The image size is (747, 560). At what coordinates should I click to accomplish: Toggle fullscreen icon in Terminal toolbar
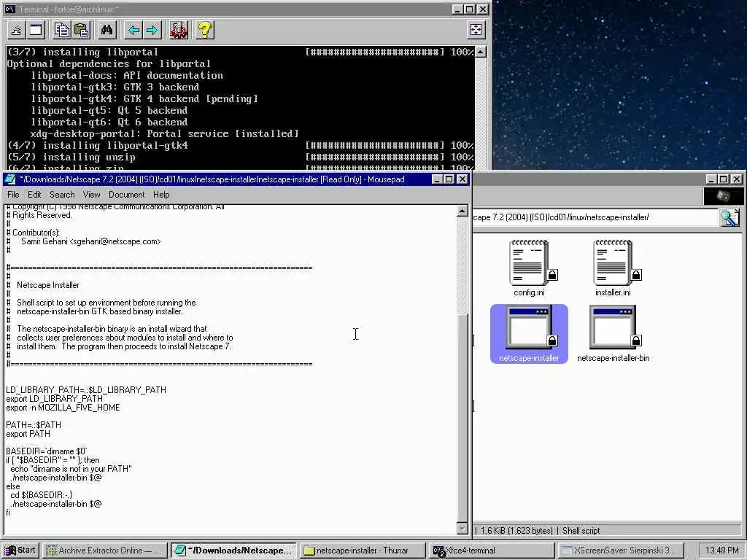pos(476,31)
